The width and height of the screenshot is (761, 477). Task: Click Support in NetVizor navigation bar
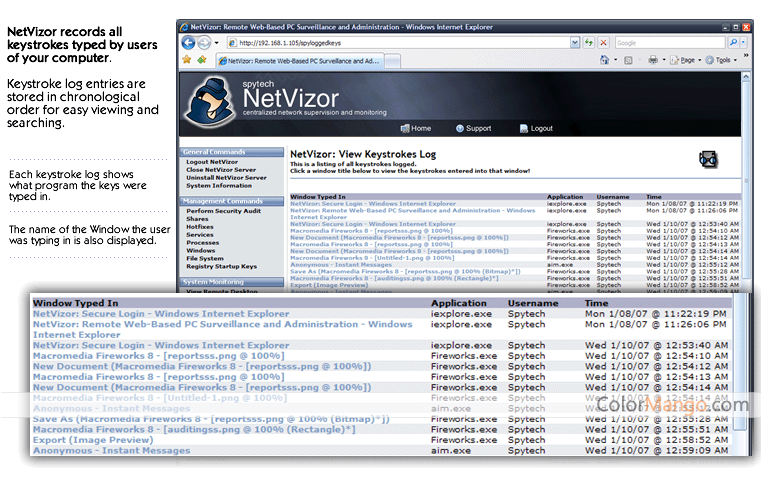coord(474,128)
